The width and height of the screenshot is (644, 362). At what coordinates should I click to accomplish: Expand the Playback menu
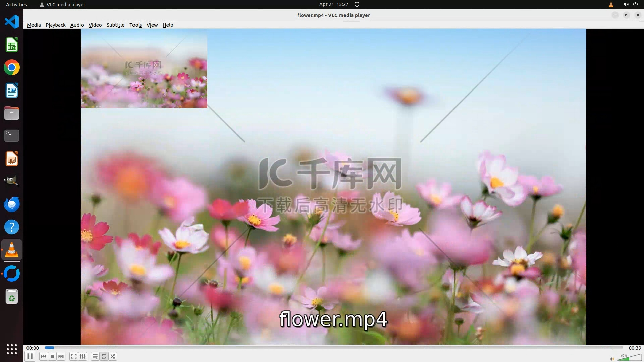click(x=55, y=25)
